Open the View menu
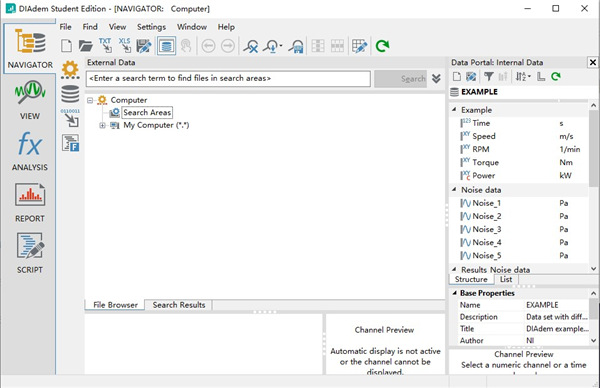600x388 pixels. coord(117,27)
